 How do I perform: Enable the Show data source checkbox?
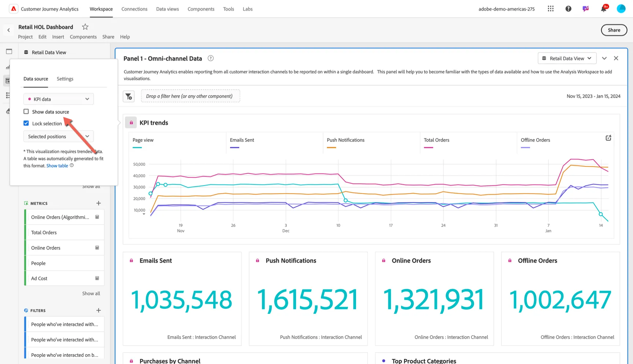click(26, 112)
